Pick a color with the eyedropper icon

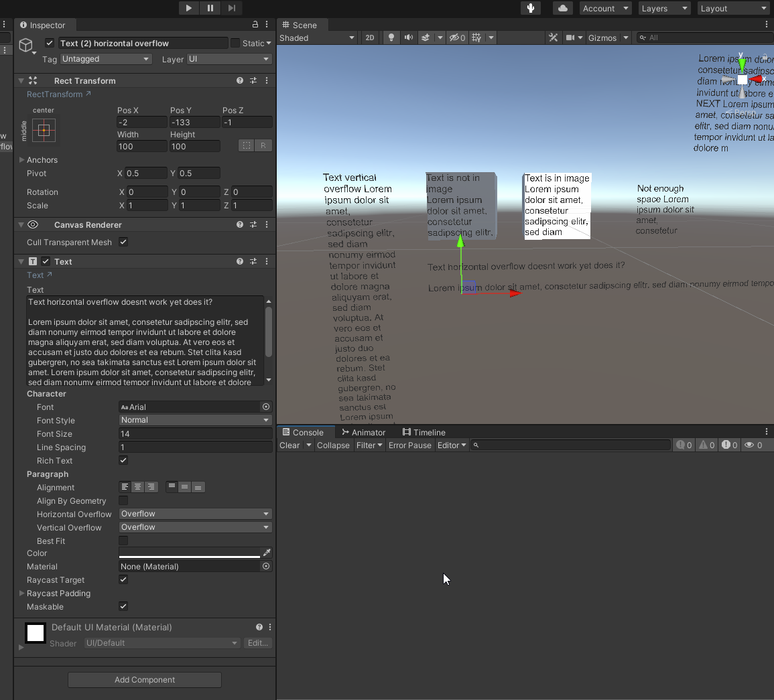click(266, 553)
